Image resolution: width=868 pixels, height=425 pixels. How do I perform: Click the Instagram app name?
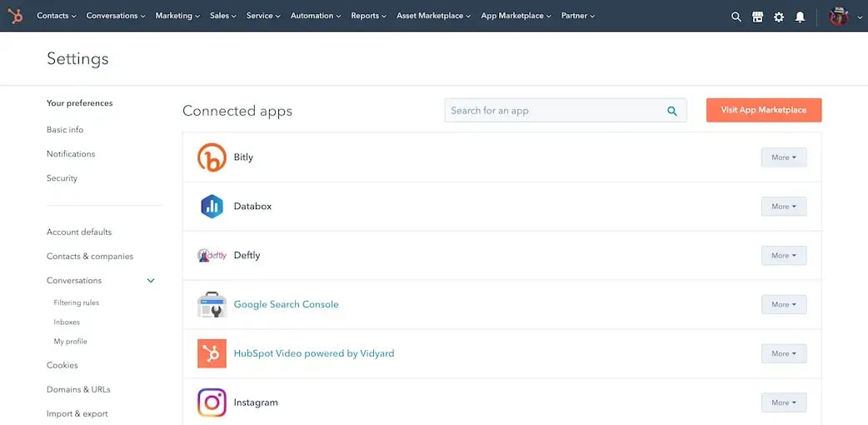256,402
